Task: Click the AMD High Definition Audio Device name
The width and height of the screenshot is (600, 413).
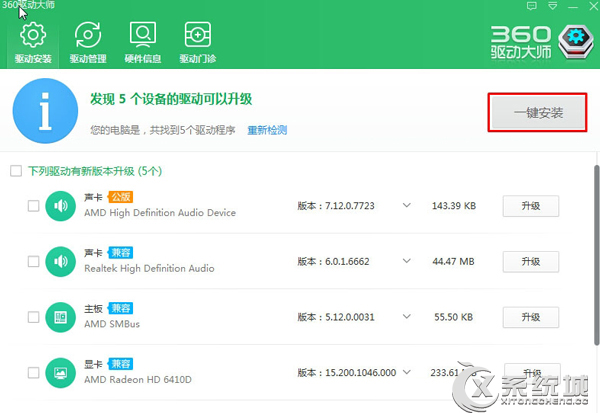Action: pyautogui.click(x=160, y=213)
